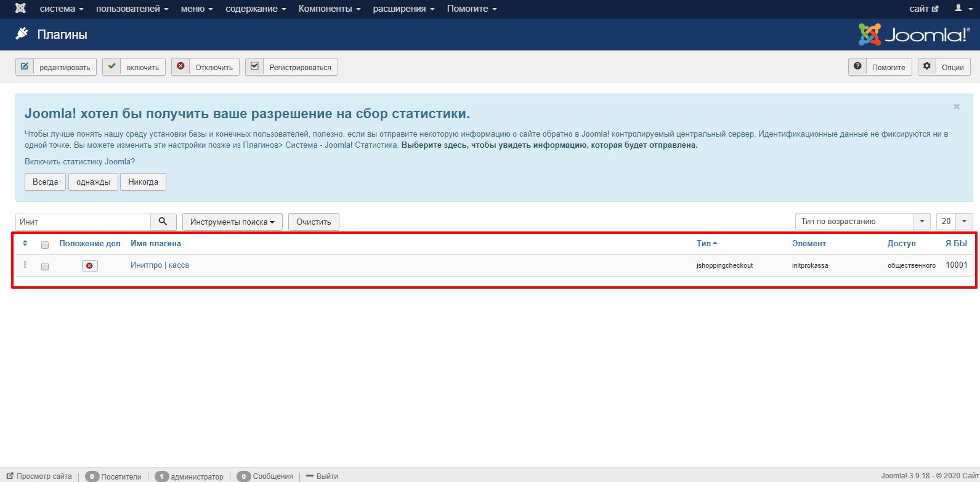Open the Помогите menu in the top bar
The image size is (980, 482).
[x=472, y=9]
